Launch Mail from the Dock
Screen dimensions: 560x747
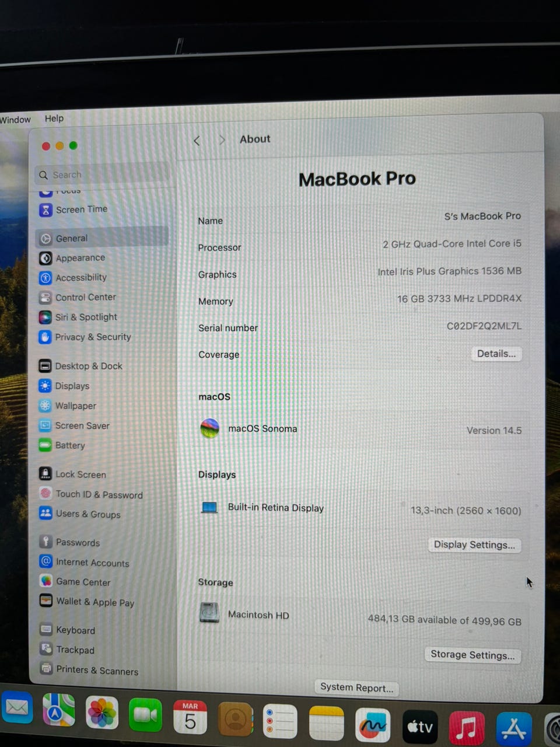tap(17, 708)
